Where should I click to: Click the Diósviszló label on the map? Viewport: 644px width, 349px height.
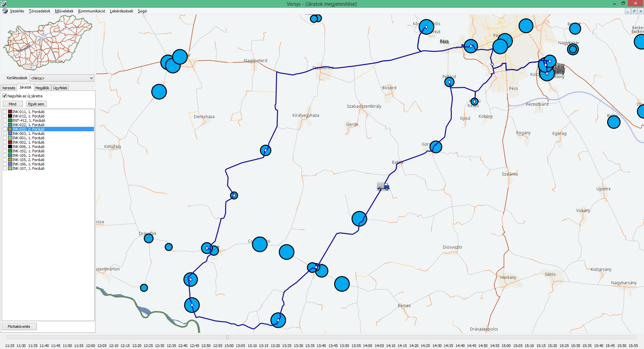click(x=452, y=247)
